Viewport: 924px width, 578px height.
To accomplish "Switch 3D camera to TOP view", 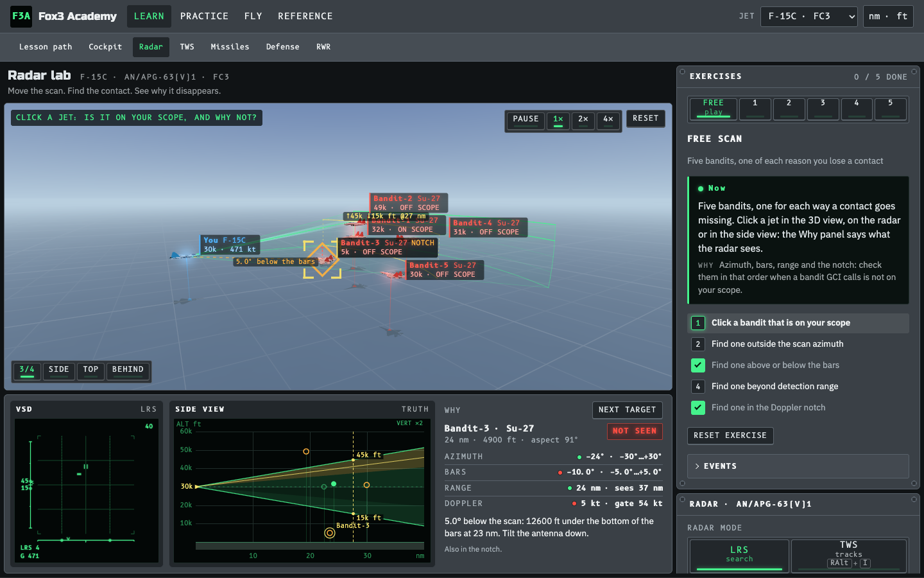I will click(90, 371).
